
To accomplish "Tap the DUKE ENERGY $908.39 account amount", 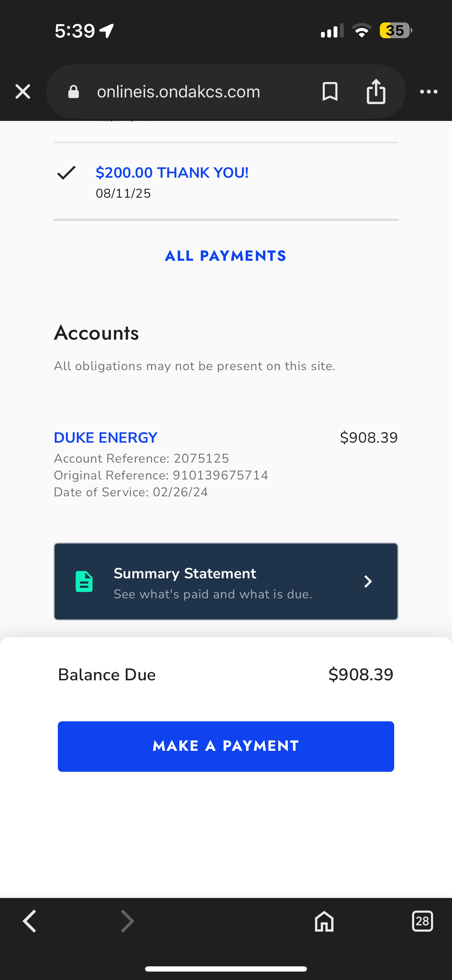I will 369,438.
